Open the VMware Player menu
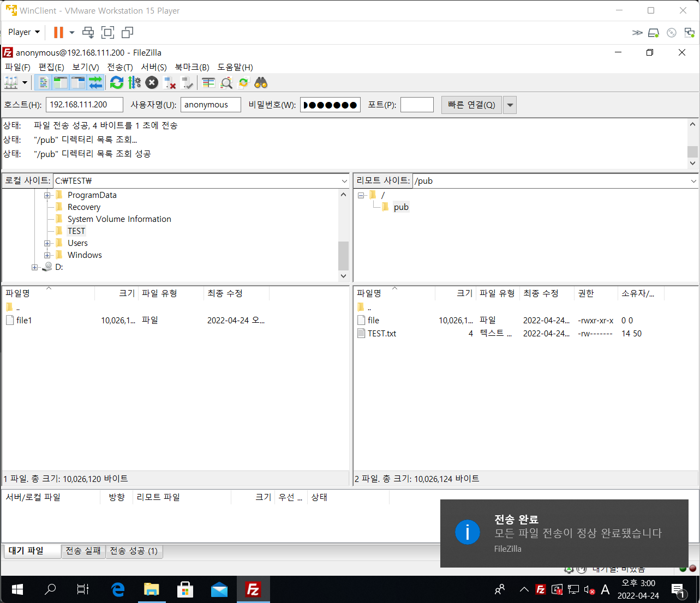Viewport: 700px width, 603px height. (x=24, y=33)
